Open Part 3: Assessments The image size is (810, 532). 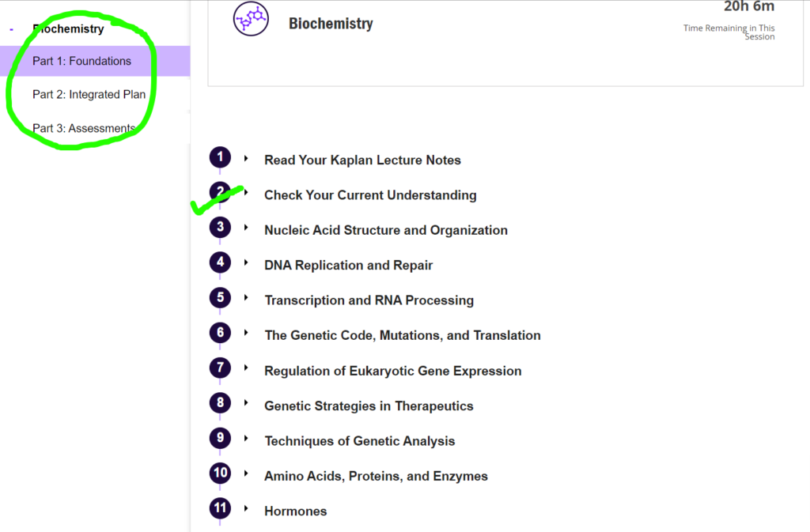click(83, 128)
